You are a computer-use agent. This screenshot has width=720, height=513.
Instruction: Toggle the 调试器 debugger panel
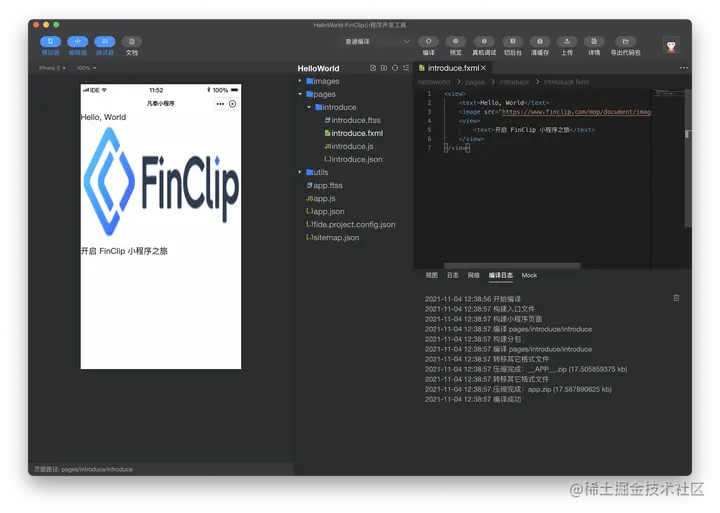105,45
